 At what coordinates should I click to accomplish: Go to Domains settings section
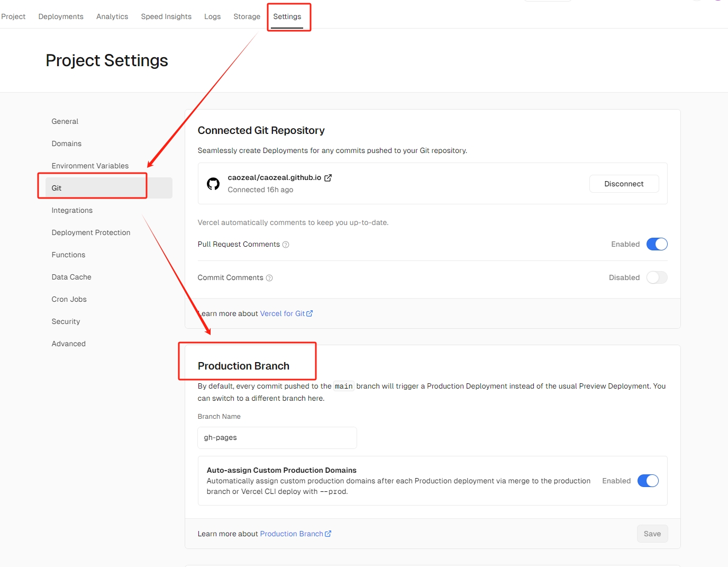(67, 143)
